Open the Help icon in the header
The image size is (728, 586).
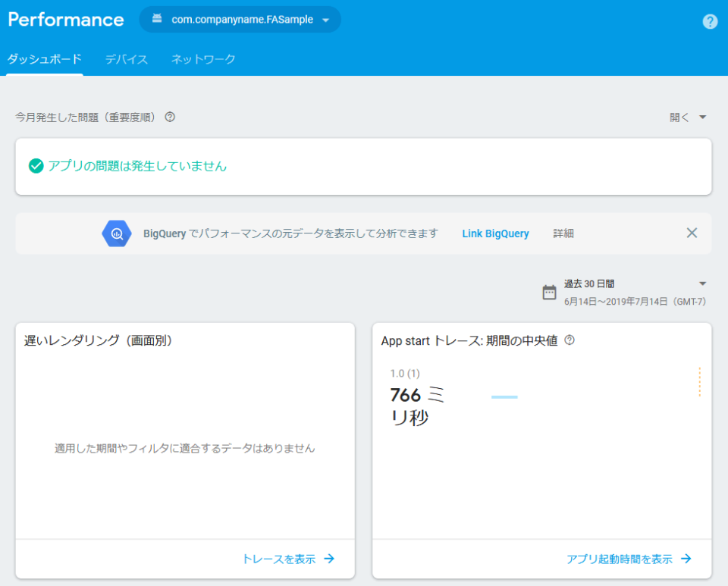(x=710, y=21)
